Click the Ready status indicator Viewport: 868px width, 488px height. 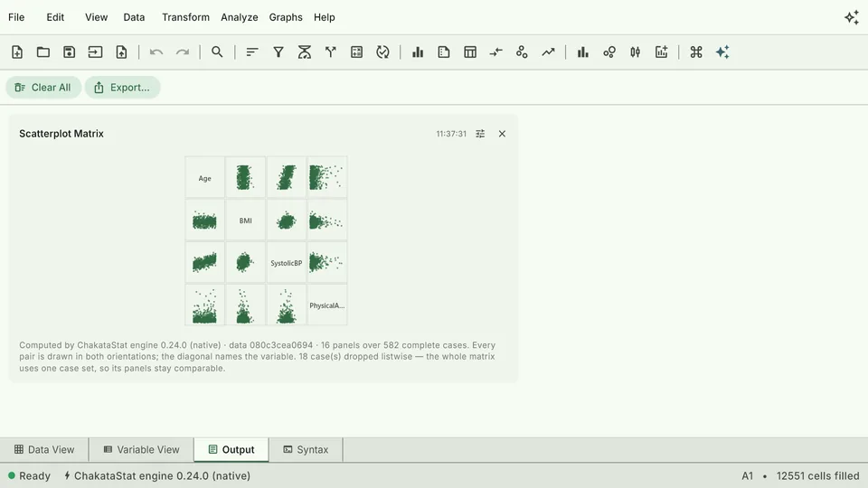(x=29, y=476)
